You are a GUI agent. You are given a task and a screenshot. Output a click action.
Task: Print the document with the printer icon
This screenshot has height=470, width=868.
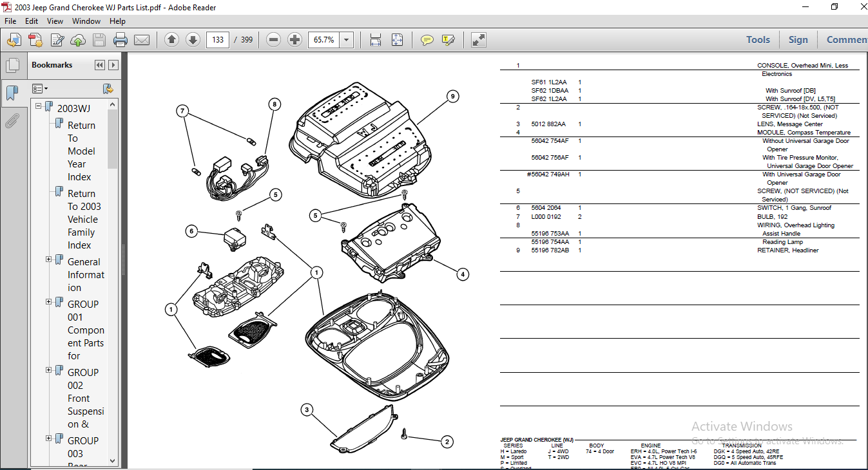click(121, 40)
